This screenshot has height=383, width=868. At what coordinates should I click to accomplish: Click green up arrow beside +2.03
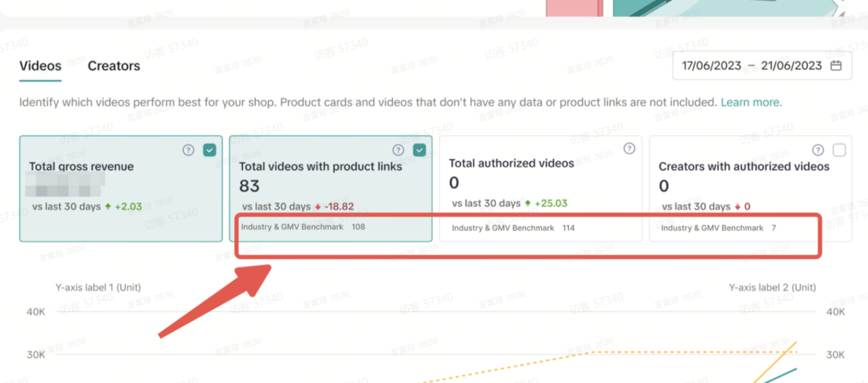[108, 206]
